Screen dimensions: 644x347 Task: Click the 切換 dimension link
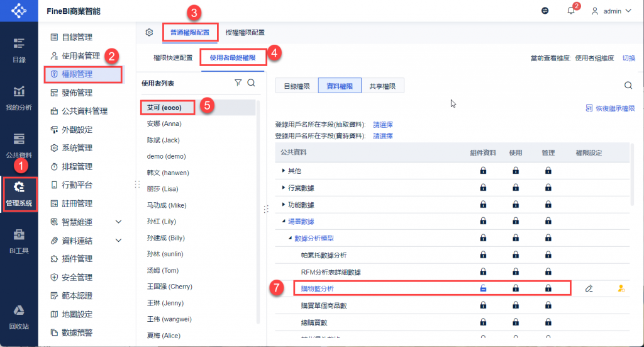(628, 58)
